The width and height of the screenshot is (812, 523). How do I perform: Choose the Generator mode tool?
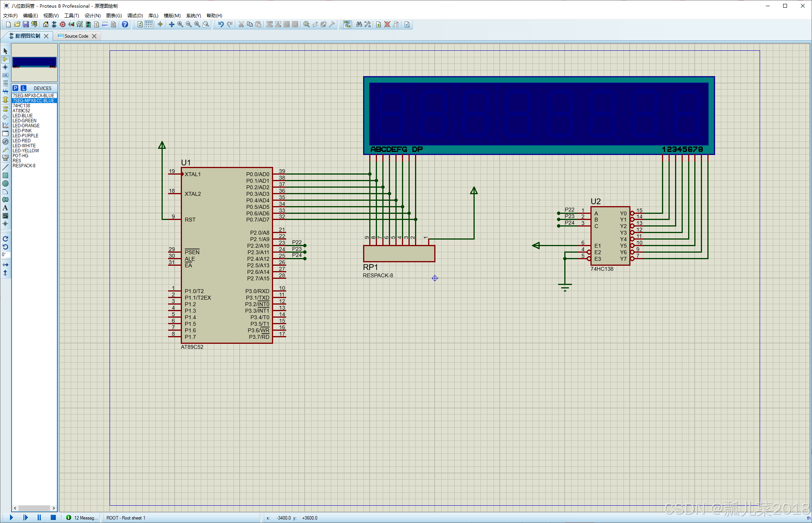tap(5, 142)
